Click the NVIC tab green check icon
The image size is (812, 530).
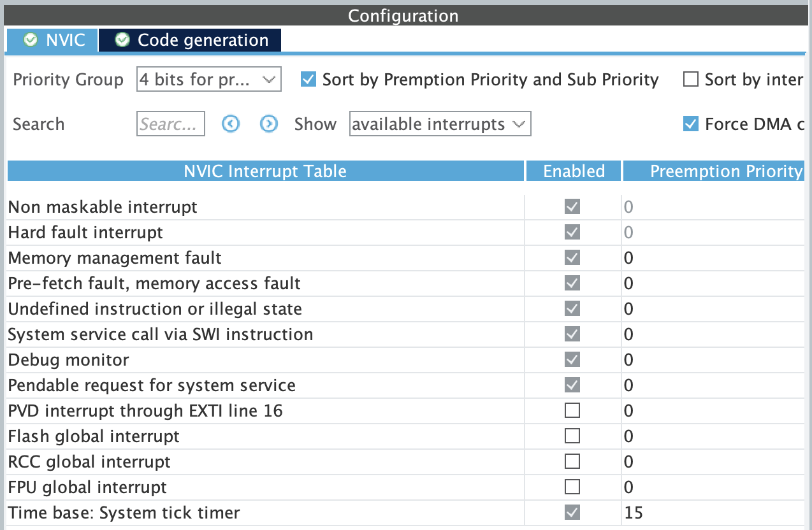click(x=30, y=40)
